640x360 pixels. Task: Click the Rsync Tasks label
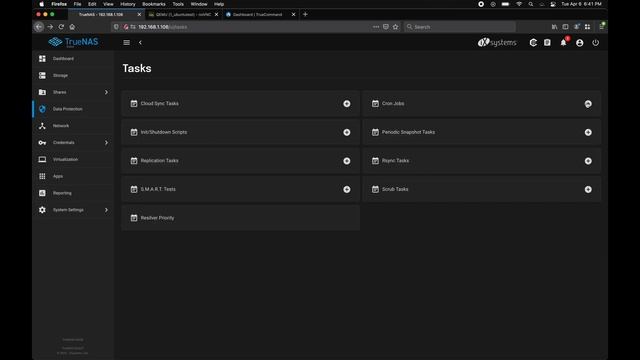coord(395,161)
